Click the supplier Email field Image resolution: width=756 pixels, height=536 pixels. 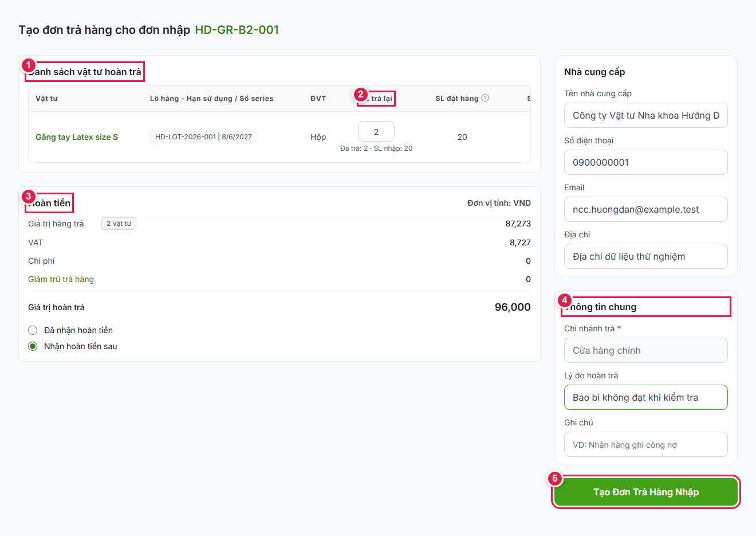point(646,209)
